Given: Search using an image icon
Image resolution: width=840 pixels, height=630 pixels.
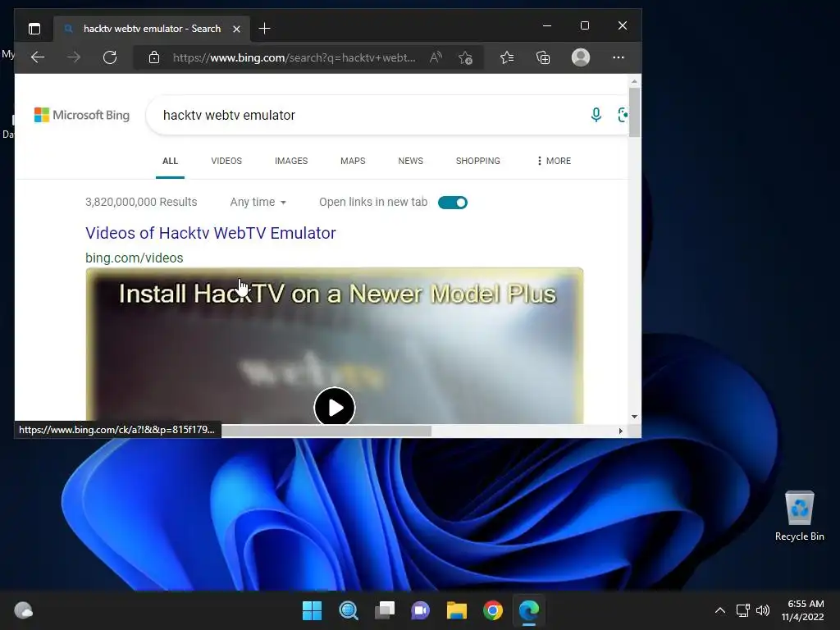Looking at the screenshot, I should 623,115.
